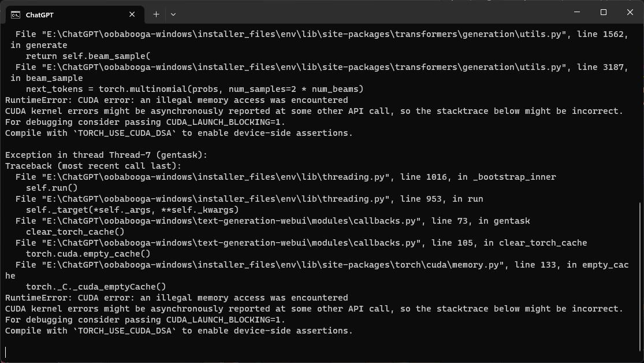Close the terminal window
644x363 pixels.
[630, 12]
